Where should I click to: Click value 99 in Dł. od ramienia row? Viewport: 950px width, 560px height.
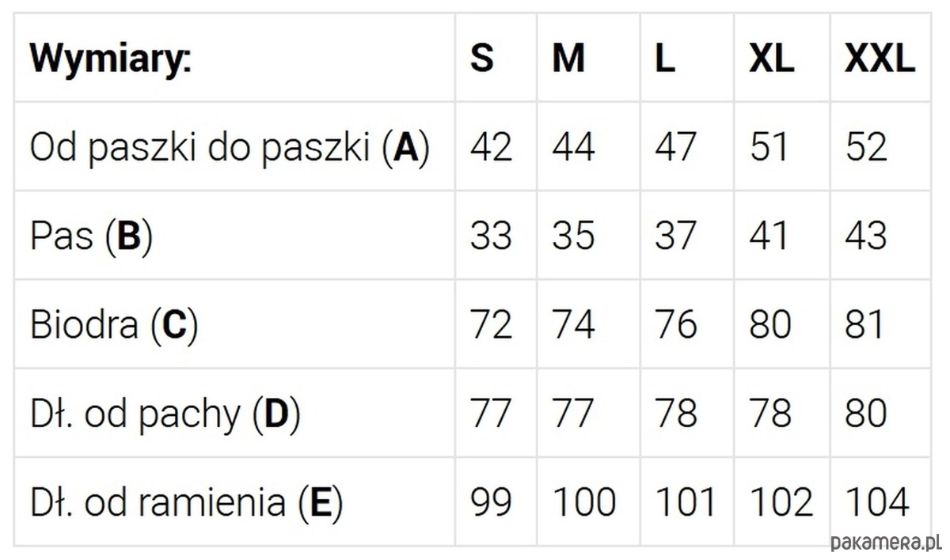pos(491,502)
